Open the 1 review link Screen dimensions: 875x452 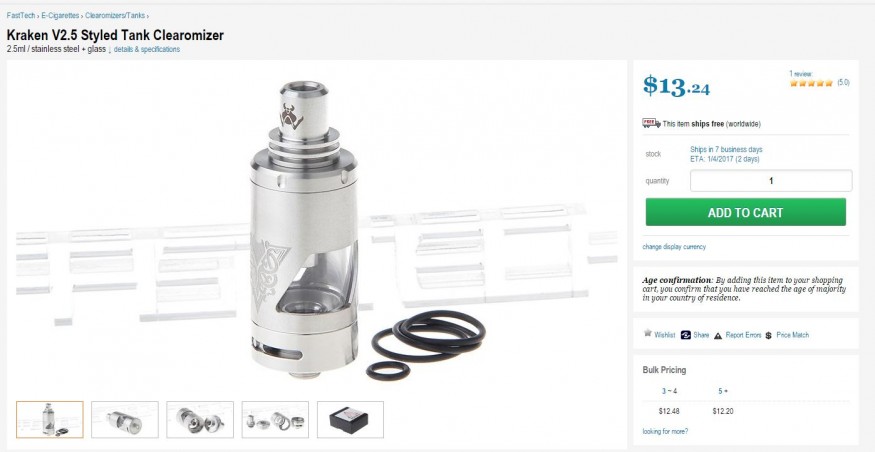[x=801, y=74]
